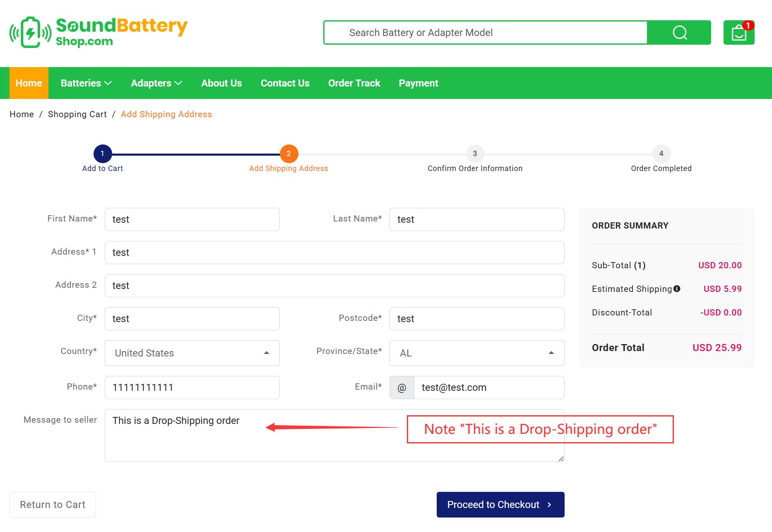Click step circle 2 Add Shipping Address
The image size is (772, 532).
pos(289,153)
